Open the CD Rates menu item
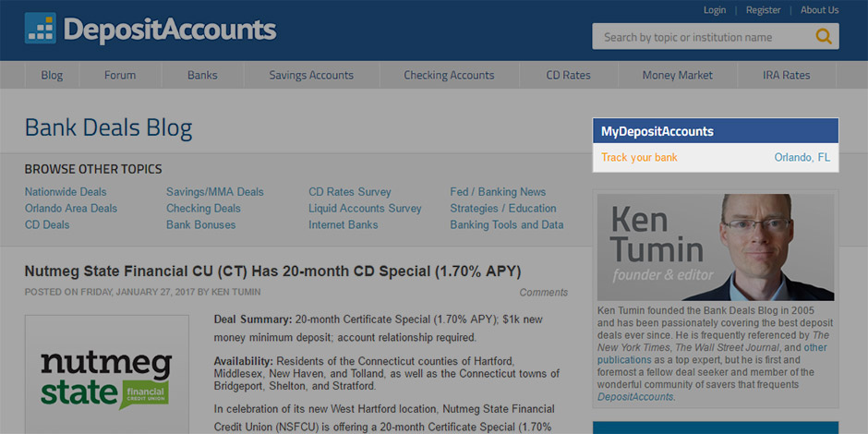868x434 pixels. (x=569, y=76)
